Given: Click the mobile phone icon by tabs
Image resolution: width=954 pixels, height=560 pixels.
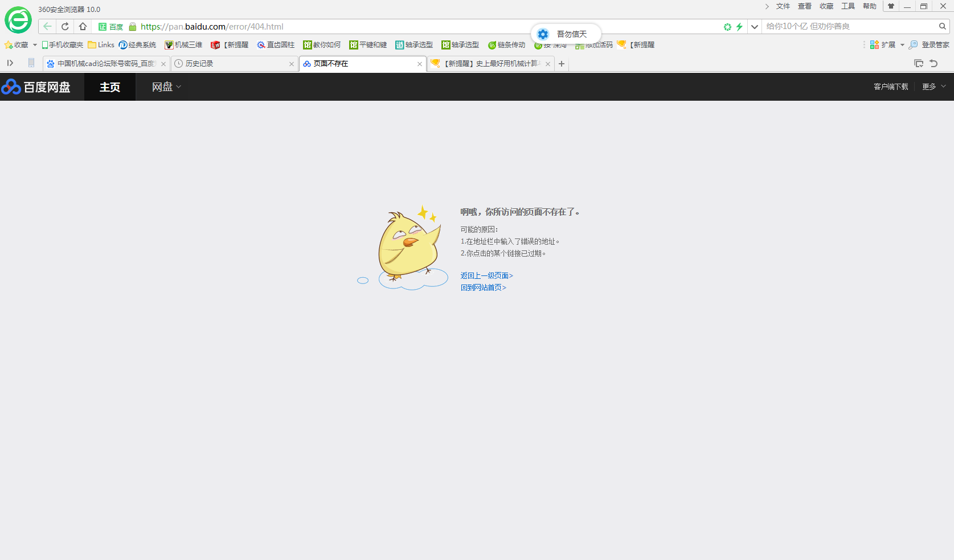Looking at the screenshot, I should [x=31, y=63].
